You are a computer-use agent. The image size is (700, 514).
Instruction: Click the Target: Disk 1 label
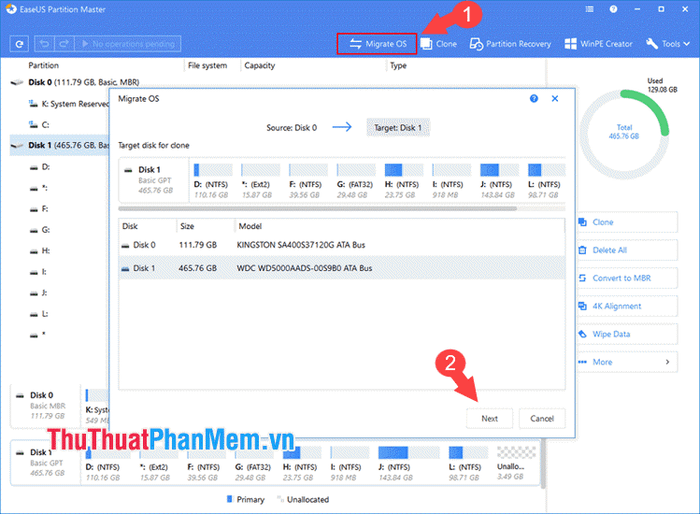(398, 128)
